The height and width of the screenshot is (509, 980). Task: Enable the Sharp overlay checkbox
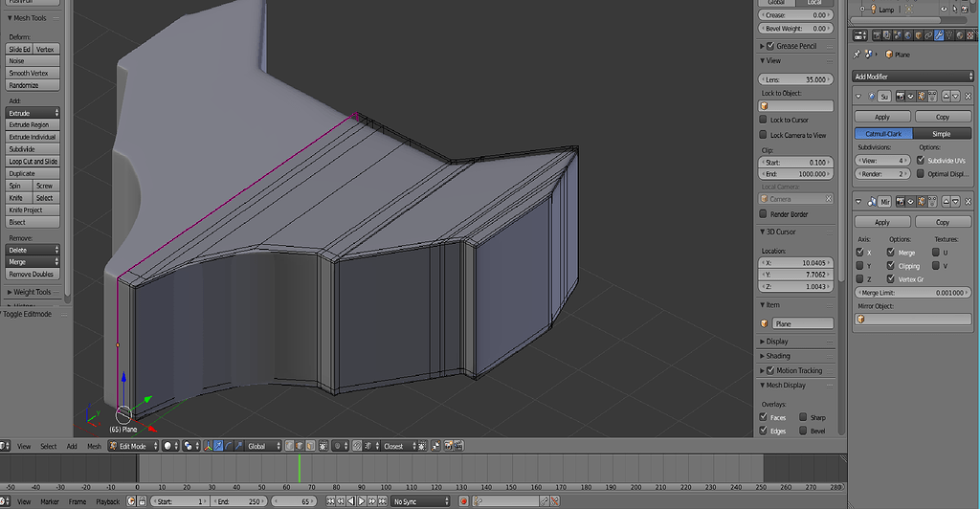803,416
